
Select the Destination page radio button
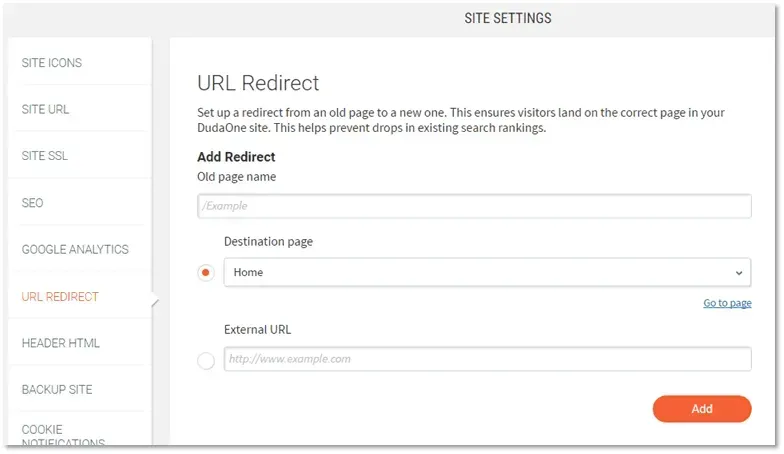206,272
